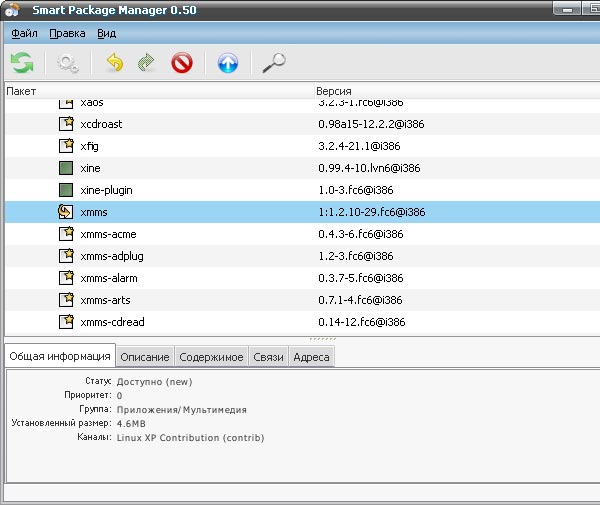Click version 0.7.1-4.fc6@i386
600x505 pixels.
pos(360,300)
